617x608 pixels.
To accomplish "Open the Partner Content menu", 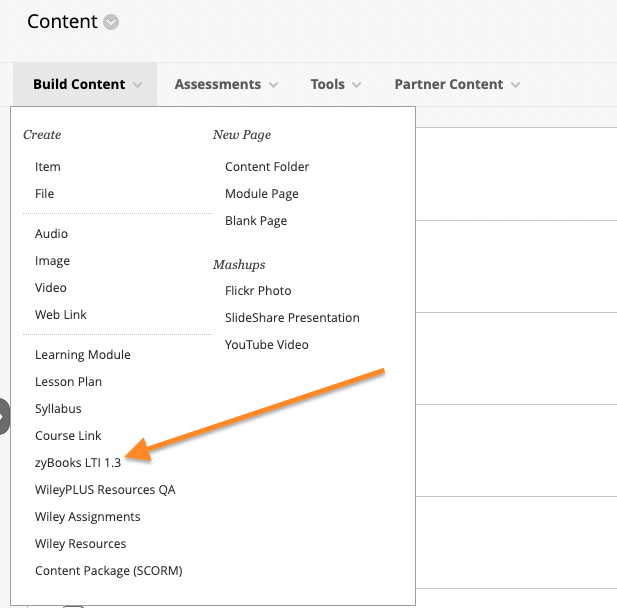I will coord(457,84).
